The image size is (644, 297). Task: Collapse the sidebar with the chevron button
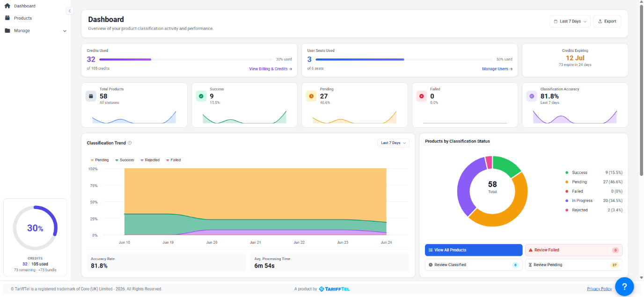tap(70, 11)
